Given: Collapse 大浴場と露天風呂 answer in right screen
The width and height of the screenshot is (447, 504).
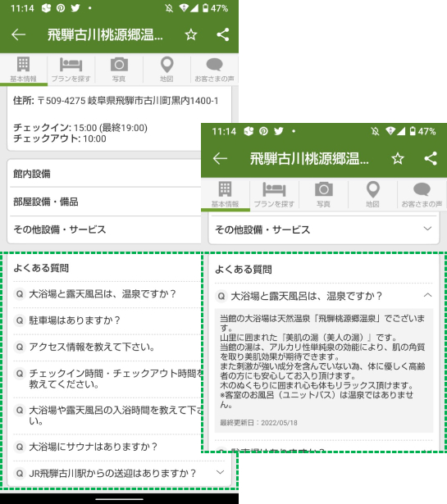Looking at the screenshot, I should (427, 295).
